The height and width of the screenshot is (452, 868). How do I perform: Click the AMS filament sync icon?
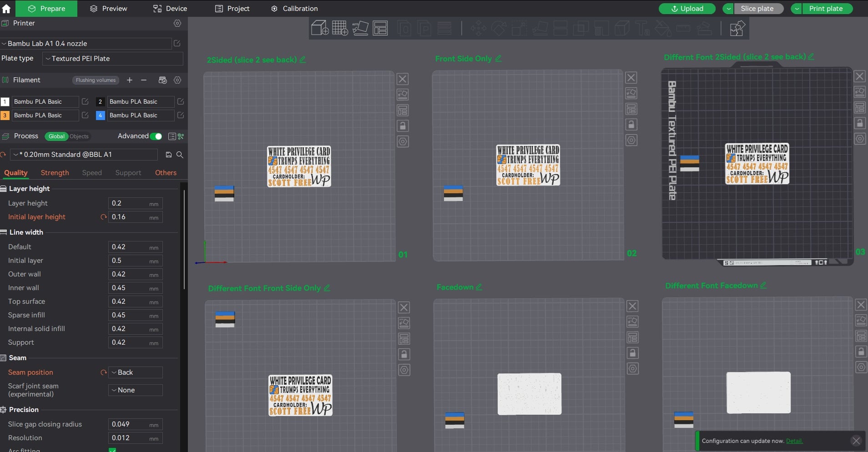[162, 80]
